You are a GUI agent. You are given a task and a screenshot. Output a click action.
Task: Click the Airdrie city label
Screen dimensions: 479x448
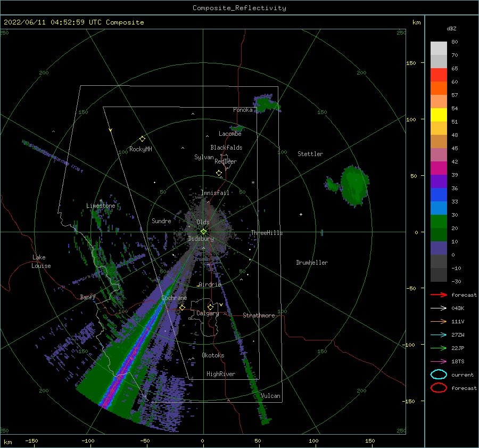(x=210, y=284)
